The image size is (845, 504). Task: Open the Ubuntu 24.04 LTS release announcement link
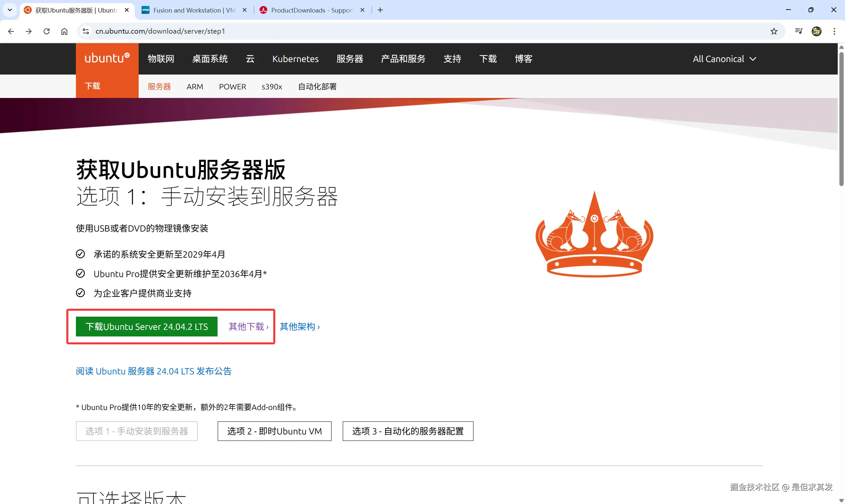coord(153,371)
